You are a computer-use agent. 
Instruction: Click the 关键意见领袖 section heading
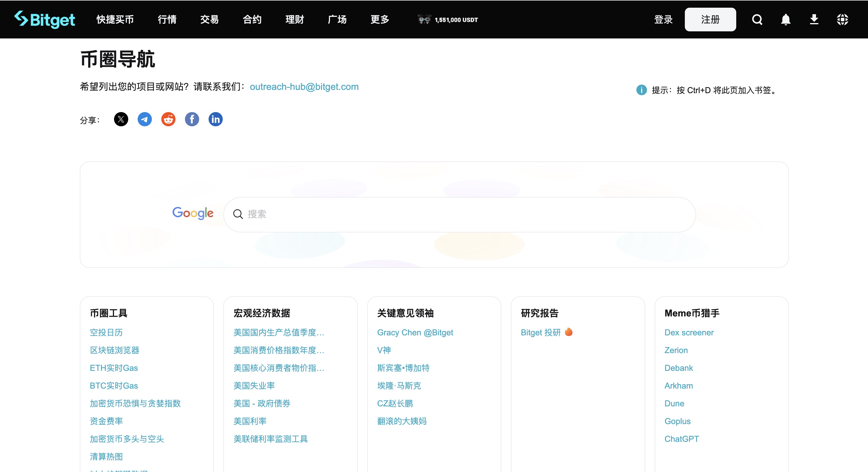405,313
